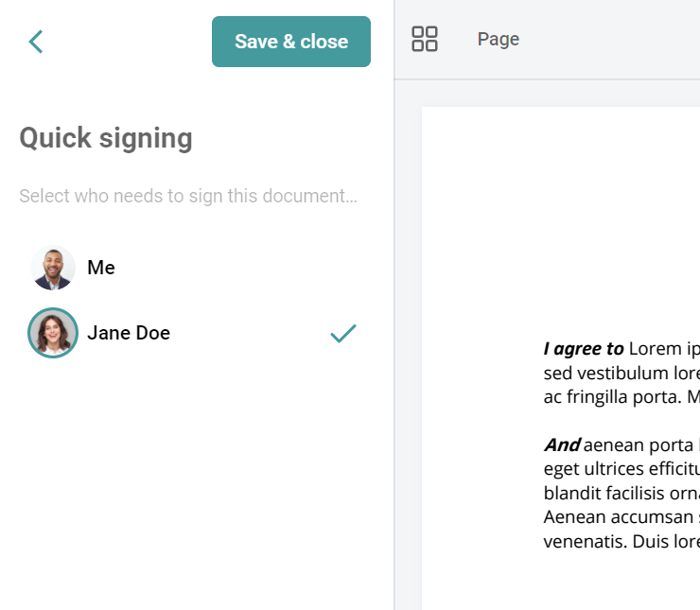
Task: Click the Save & close button
Action: pyautogui.click(x=291, y=42)
